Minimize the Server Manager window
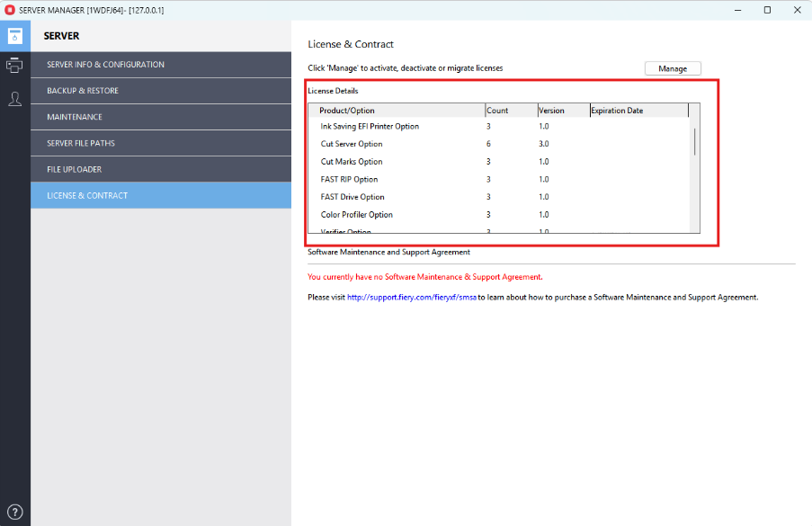Viewport: 812px width, 526px height. 737,10
